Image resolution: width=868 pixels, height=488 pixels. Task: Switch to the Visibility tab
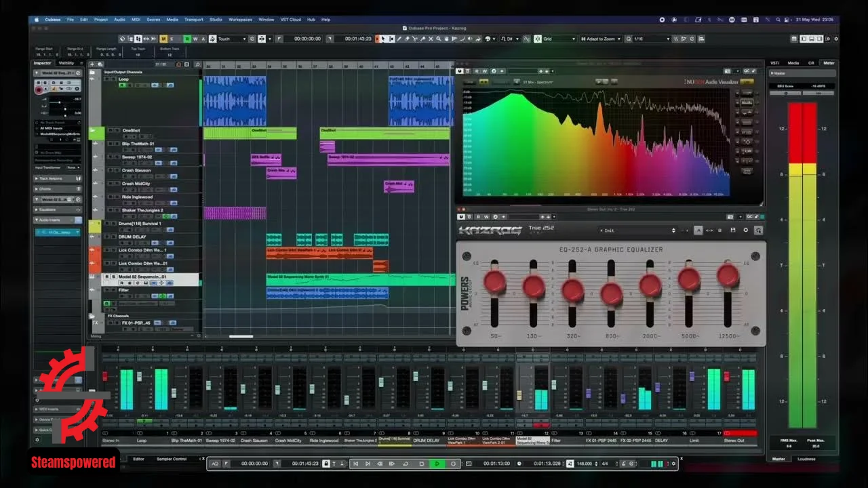[x=66, y=63]
